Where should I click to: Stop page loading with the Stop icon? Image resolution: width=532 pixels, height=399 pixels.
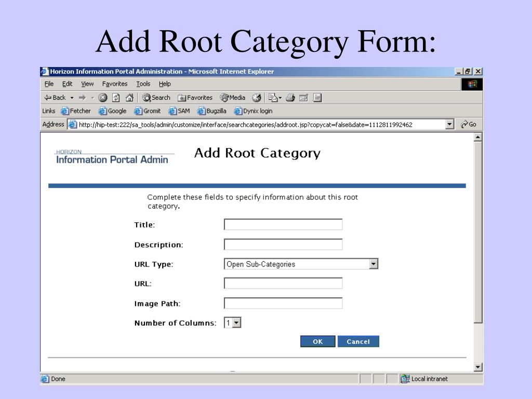point(103,98)
